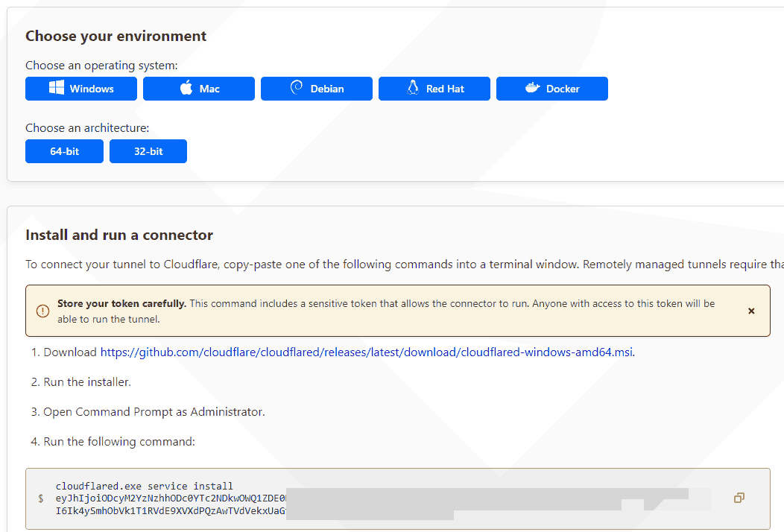
Task: Click the Install and run a connector heading
Action: click(119, 235)
